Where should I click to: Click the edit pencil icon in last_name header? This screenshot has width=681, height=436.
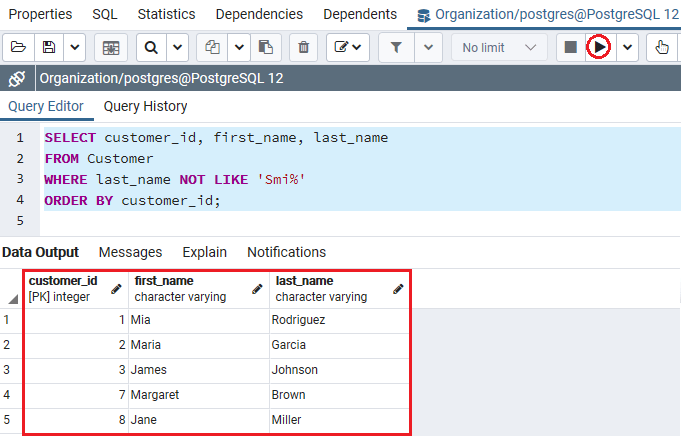tap(398, 289)
